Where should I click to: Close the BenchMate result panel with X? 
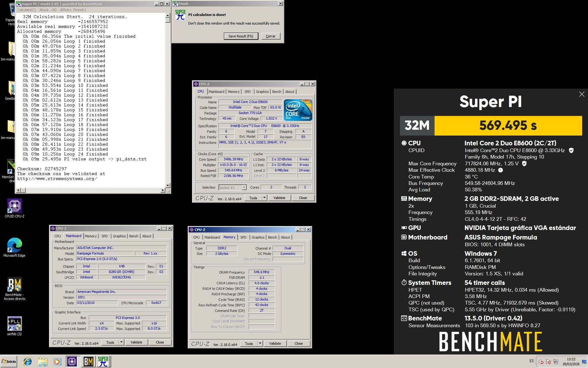tap(582, 94)
